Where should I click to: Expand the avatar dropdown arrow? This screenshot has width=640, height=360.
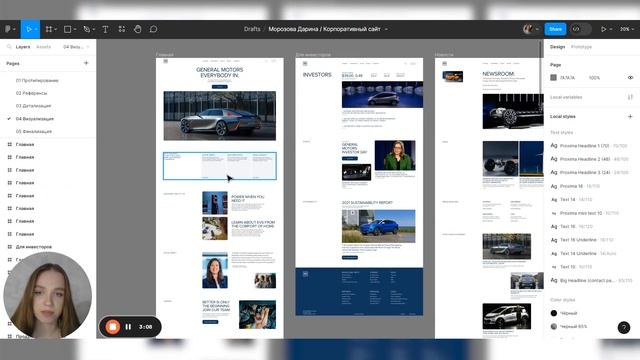tap(537, 29)
